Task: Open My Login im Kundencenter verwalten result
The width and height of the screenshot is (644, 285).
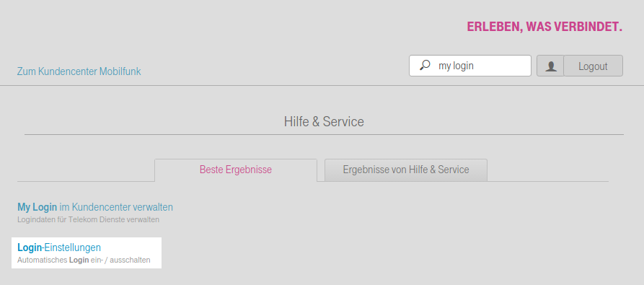Action: pyautogui.click(x=95, y=207)
